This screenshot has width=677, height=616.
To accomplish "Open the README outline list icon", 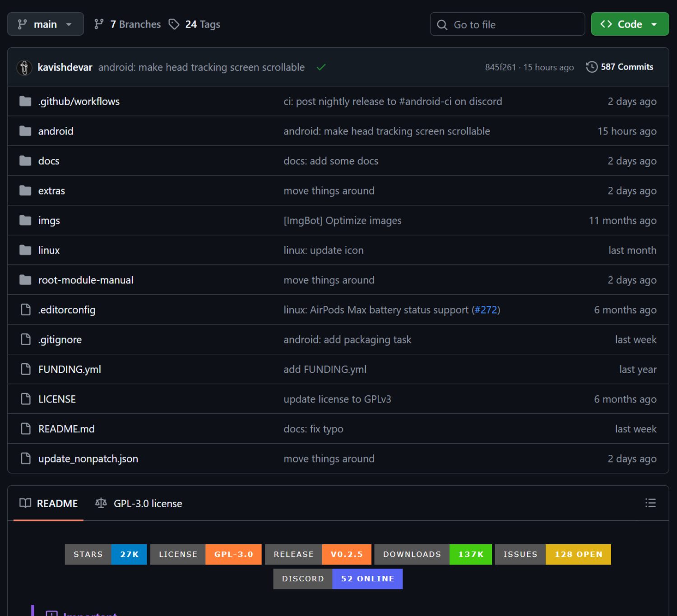I will pos(650,503).
